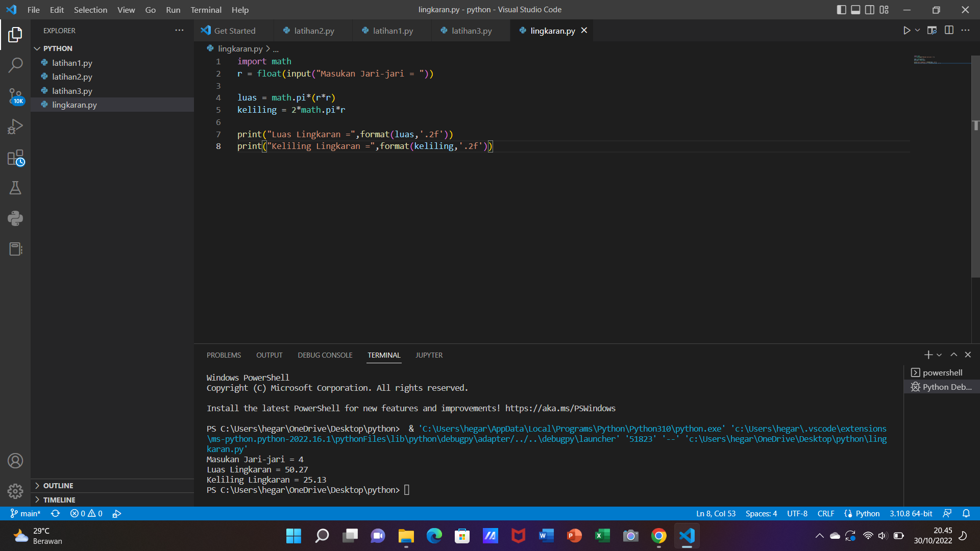Run the Python file
The image size is (980, 551).
pos(906,30)
